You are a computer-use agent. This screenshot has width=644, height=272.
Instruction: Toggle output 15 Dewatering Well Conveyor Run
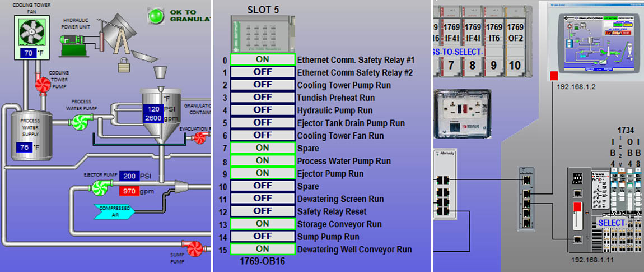(262, 249)
